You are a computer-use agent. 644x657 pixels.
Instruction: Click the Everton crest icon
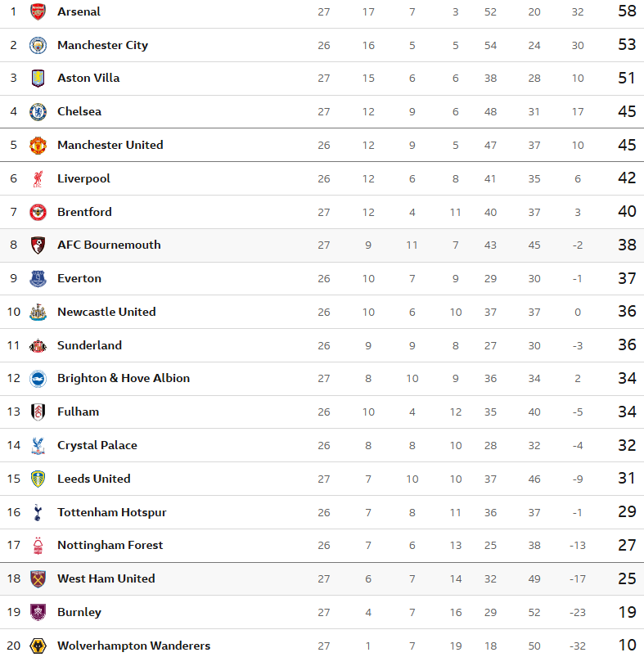tap(38, 279)
